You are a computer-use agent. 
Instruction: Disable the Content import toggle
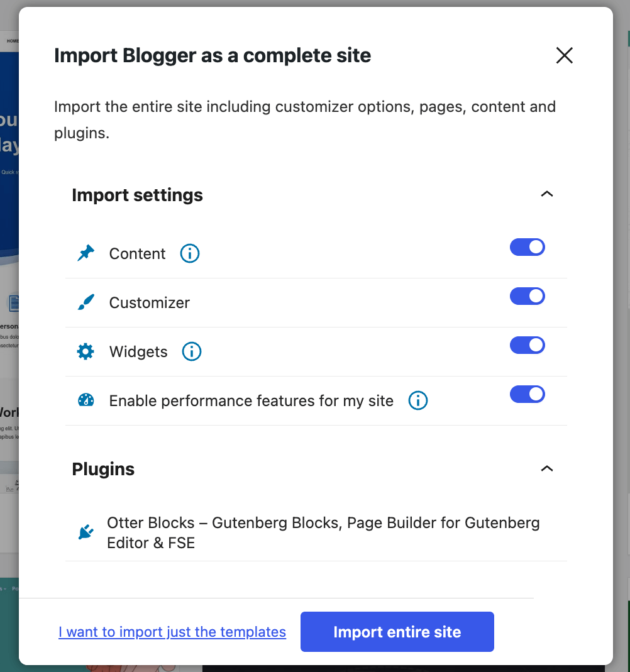pos(527,247)
